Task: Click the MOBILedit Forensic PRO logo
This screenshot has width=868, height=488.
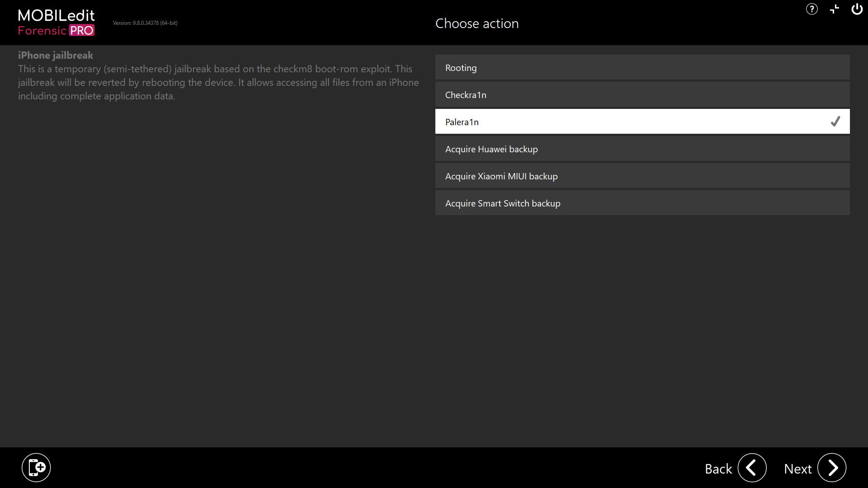Action: (57, 23)
